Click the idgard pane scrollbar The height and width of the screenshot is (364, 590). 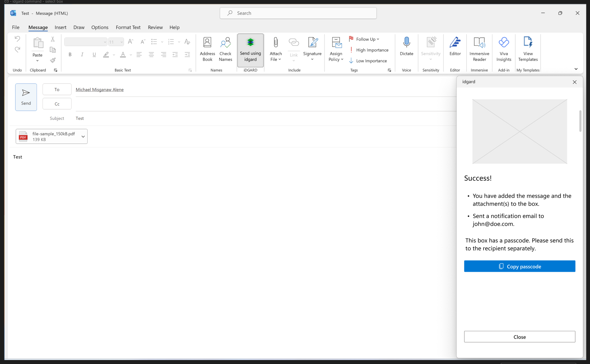580,121
